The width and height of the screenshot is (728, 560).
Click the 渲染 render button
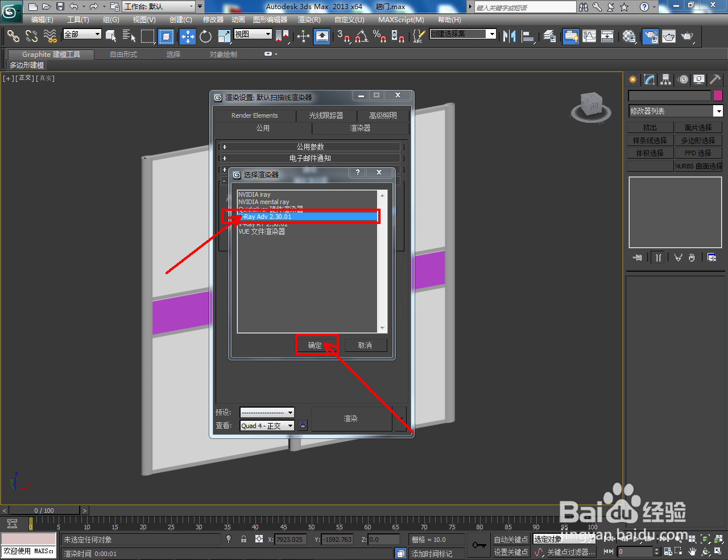click(351, 418)
